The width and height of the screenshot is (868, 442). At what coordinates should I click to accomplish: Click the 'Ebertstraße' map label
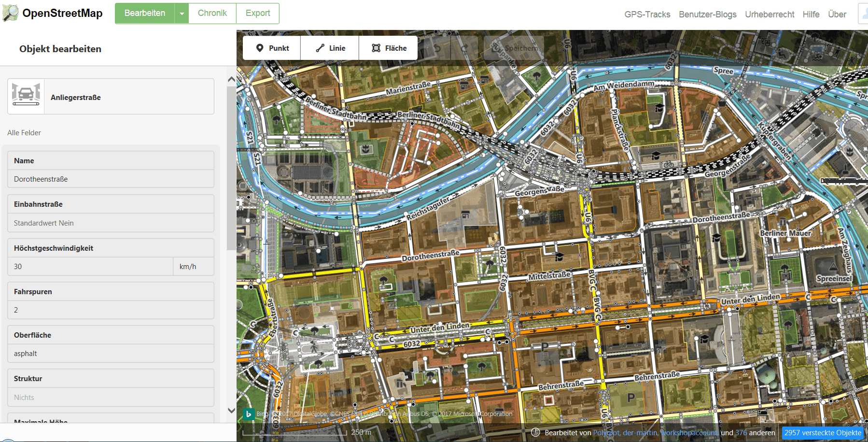tap(273, 317)
